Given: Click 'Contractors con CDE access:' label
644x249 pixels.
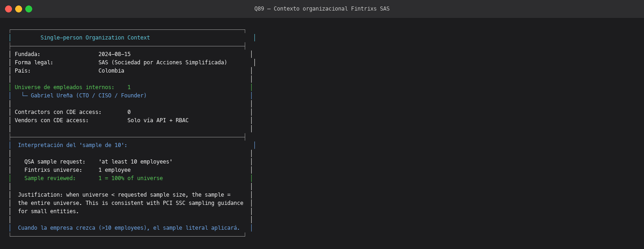Looking at the screenshot, I should pyautogui.click(x=58, y=112).
